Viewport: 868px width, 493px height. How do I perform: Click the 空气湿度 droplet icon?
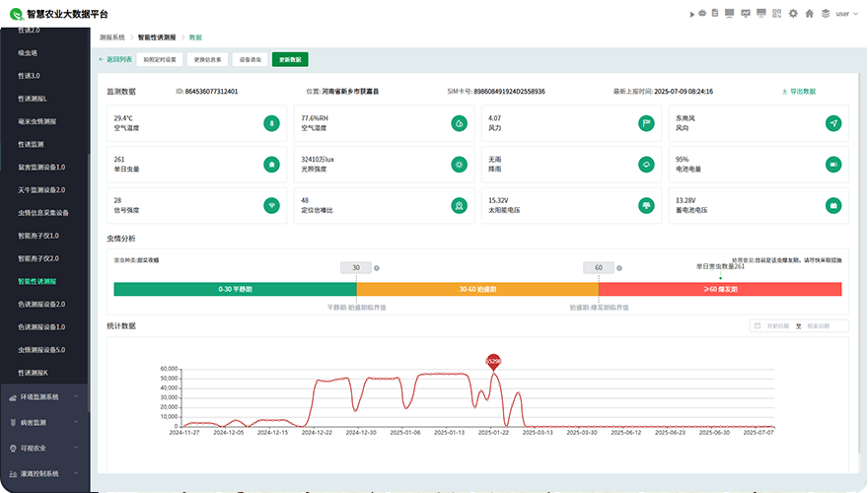click(458, 123)
